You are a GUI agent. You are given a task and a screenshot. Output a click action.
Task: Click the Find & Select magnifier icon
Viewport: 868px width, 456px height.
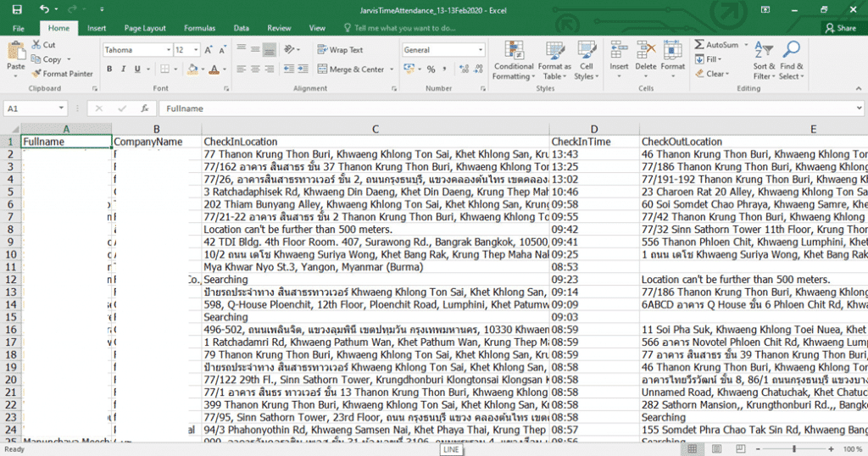791,51
